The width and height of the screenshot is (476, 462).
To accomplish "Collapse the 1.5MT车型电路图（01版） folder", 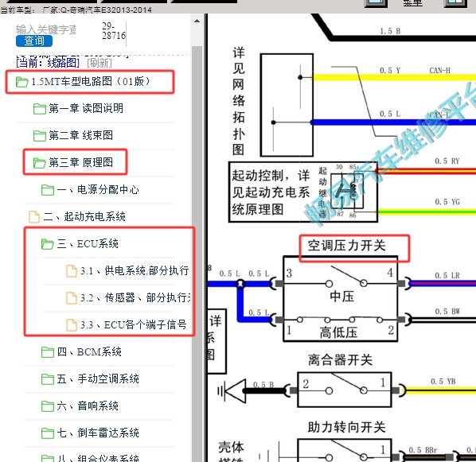I will click(x=91, y=81).
